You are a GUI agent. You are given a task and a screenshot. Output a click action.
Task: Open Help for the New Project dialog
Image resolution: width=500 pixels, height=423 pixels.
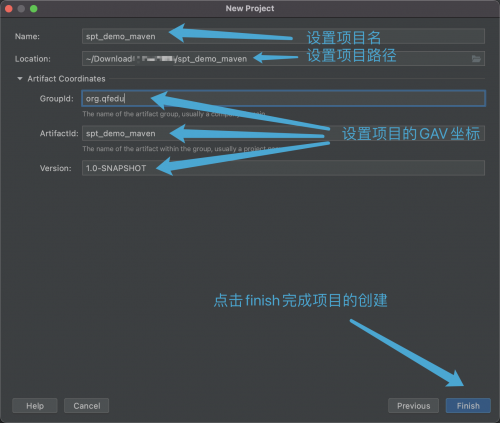point(35,406)
